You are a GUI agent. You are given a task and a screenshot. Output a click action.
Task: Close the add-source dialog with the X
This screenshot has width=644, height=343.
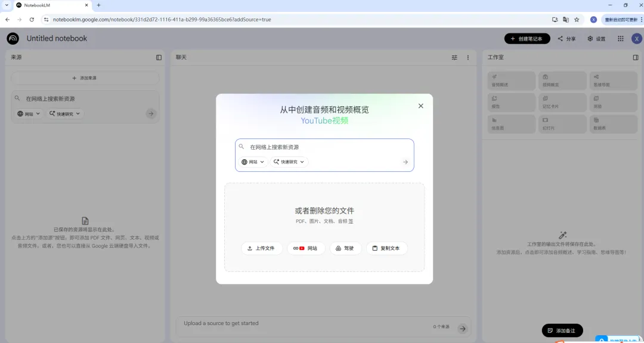coord(420,106)
